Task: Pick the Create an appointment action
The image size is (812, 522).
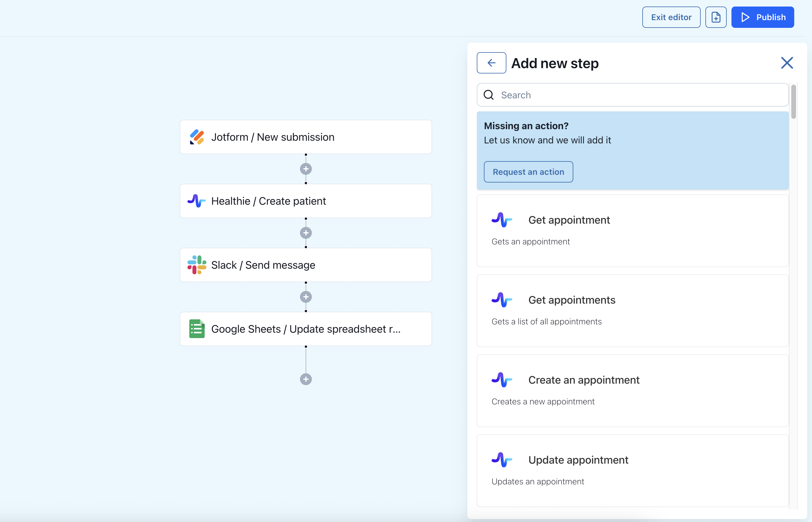Action: point(633,391)
